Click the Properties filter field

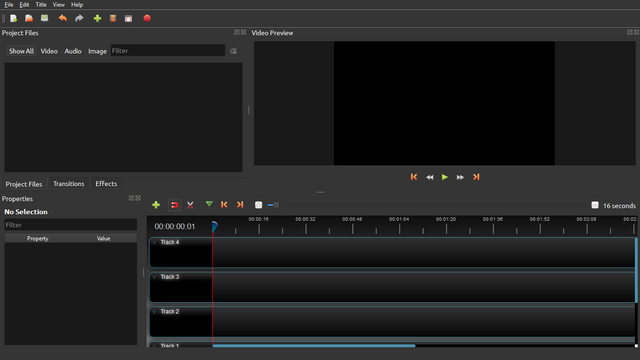[71, 225]
